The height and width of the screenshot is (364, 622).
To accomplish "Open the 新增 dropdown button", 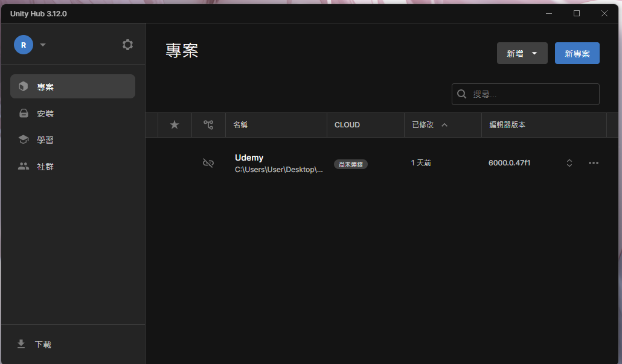I will (x=522, y=53).
